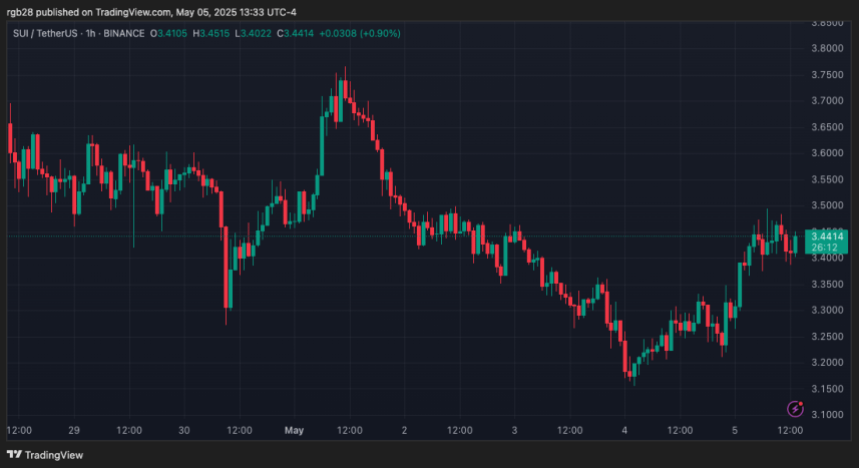Image resolution: width=859 pixels, height=468 pixels.
Task: Click the 29 date marker on time axis
Action: point(74,430)
